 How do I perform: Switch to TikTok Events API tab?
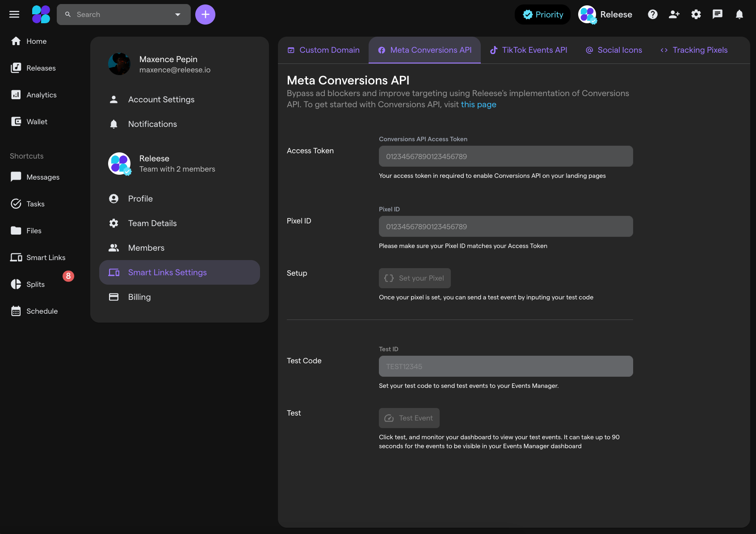[529, 50]
